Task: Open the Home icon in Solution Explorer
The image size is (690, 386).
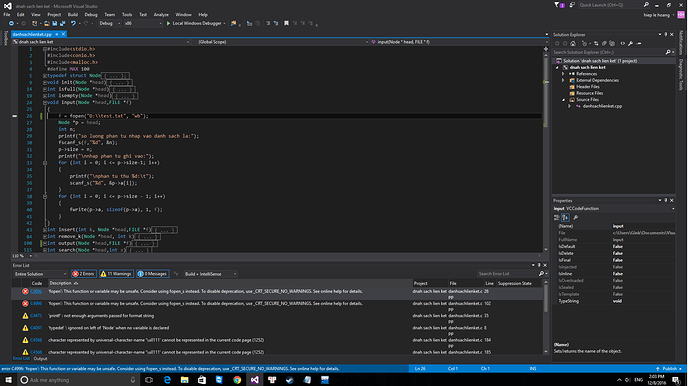Action: (x=573, y=44)
